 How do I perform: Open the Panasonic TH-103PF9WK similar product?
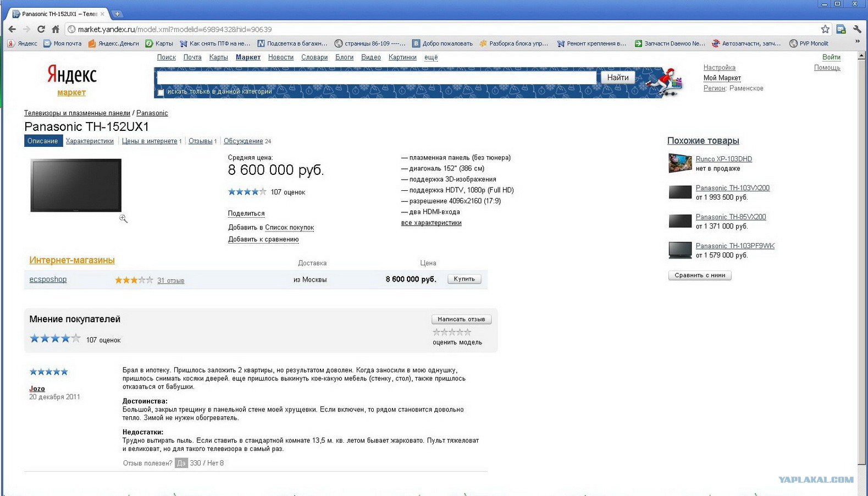pos(735,246)
